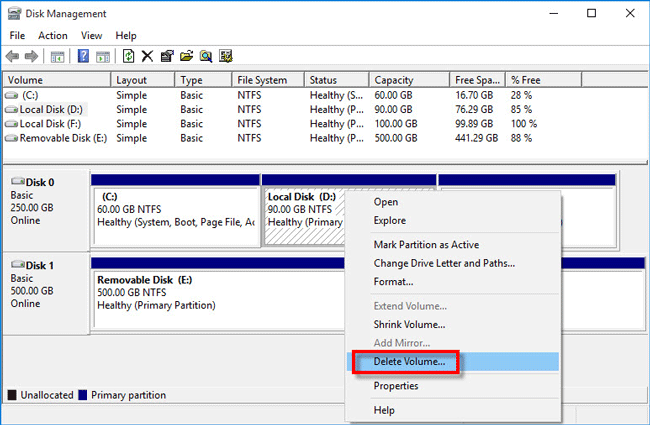Select Change Drive Letter and Paths

pyautogui.click(x=453, y=263)
